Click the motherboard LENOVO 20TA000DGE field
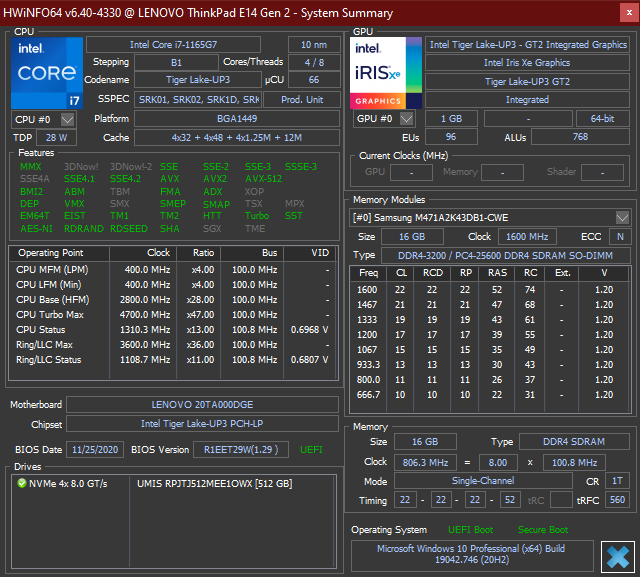This screenshot has height=577, width=640. point(202,405)
